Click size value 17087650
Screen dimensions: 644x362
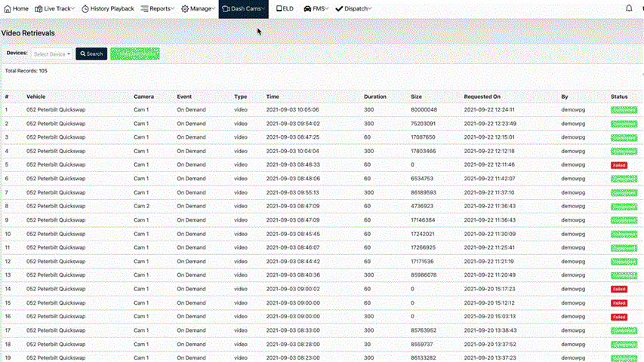pyautogui.click(x=423, y=137)
